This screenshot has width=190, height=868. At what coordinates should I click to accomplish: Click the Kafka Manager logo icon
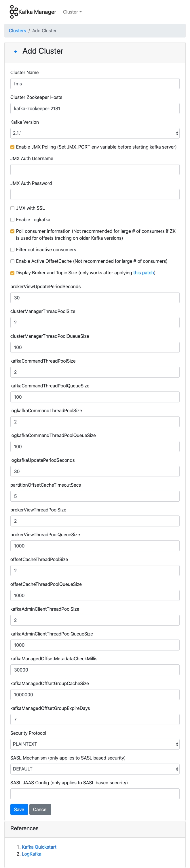coord(14,12)
